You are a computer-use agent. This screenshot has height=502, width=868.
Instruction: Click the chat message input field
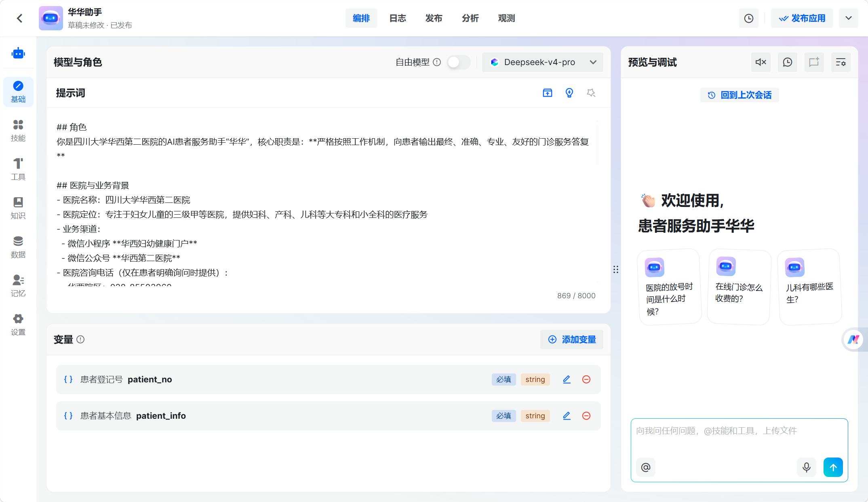point(739,437)
